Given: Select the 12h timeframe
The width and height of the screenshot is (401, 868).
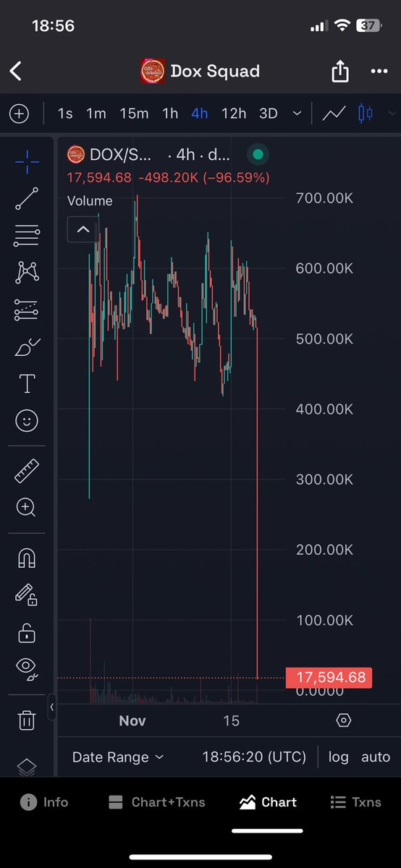Looking at the screenshot, I should (x=234, y=114).
